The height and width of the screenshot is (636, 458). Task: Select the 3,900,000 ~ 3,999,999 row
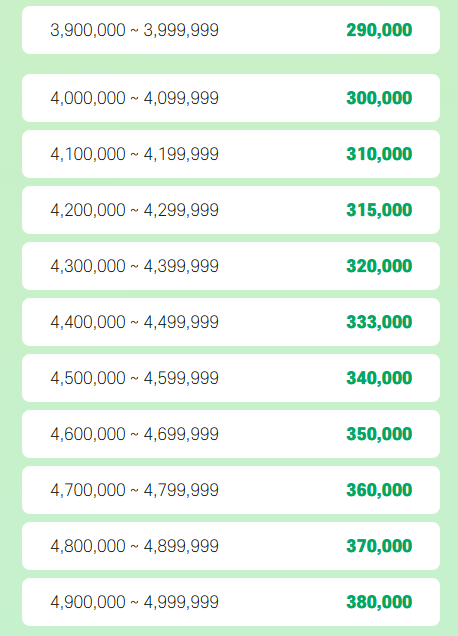(231, 30)
